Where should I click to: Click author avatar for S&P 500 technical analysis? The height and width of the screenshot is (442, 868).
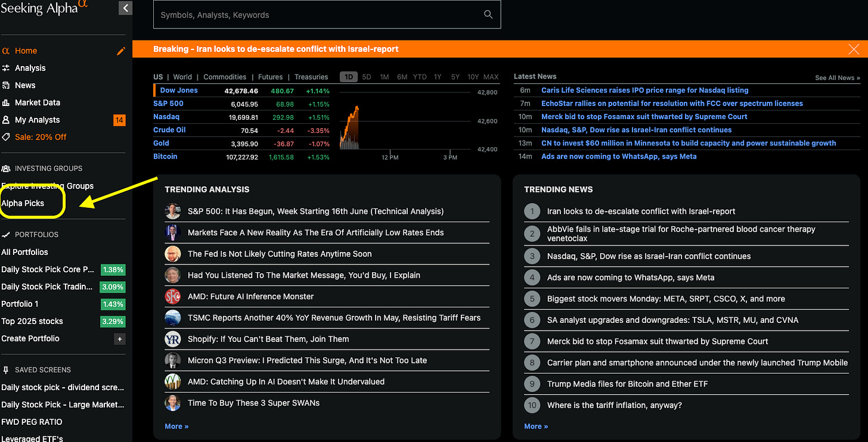click(173, 211)
